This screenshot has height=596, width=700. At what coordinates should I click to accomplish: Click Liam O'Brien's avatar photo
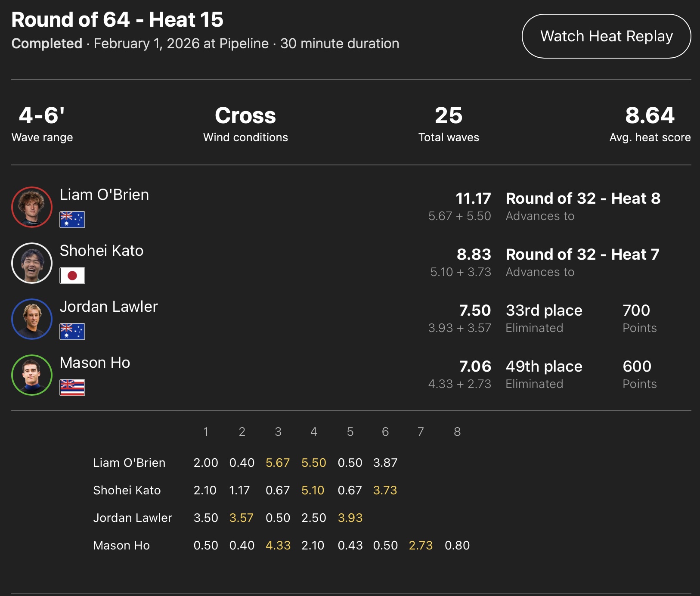[x=32, y=207]
